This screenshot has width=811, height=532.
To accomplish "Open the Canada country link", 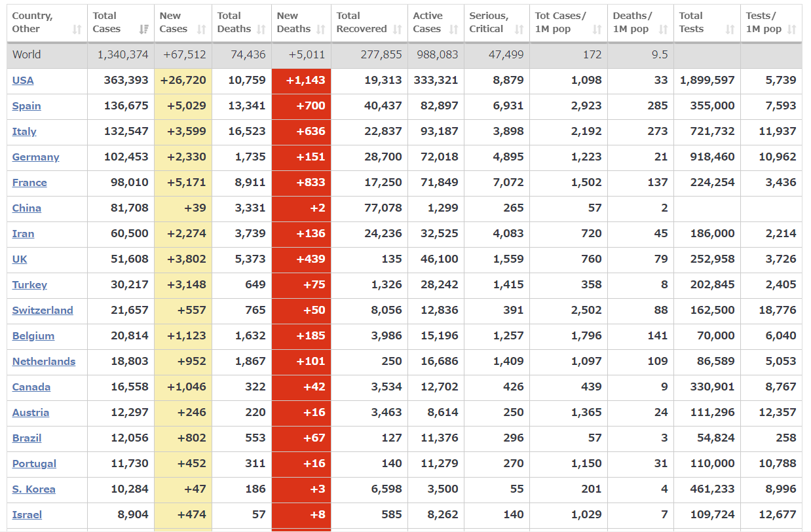I will (x=31, y=387).
